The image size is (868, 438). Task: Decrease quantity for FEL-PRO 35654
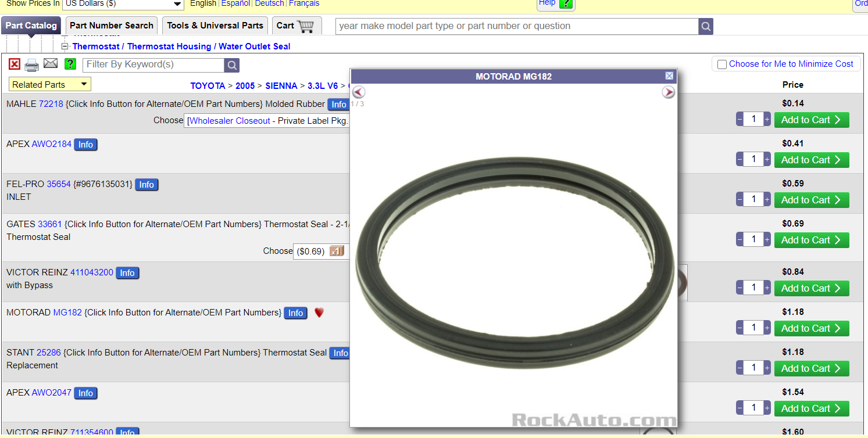[x=740, y=200]
